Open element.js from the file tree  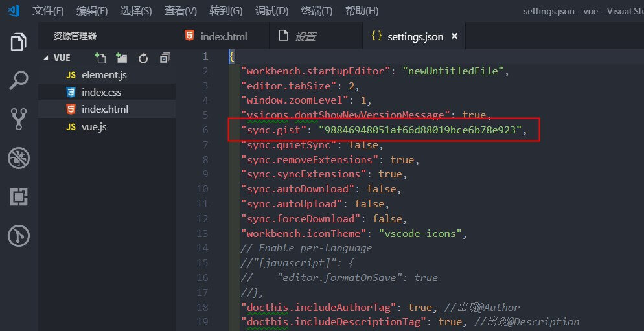tap(104, 75)
